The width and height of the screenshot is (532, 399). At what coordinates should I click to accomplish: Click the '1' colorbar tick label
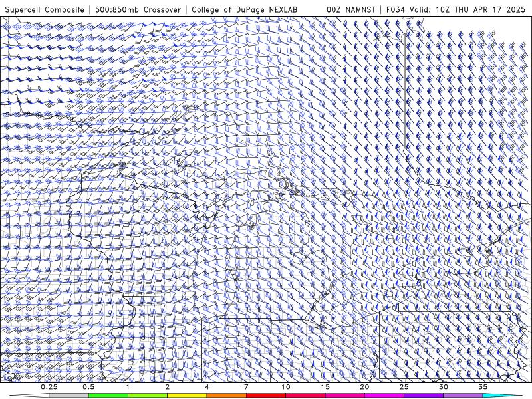point(128,387)
